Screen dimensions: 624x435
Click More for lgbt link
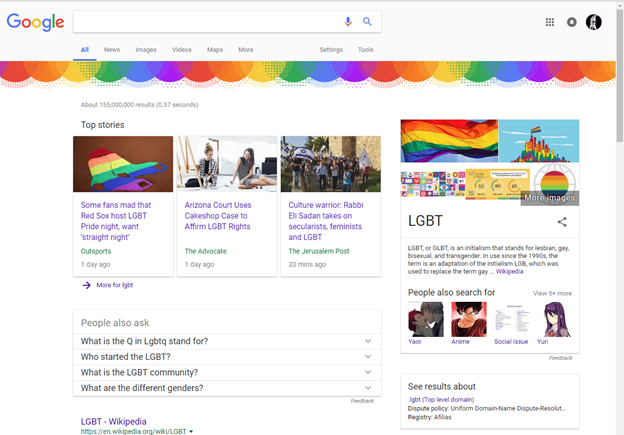click(115, 285)
